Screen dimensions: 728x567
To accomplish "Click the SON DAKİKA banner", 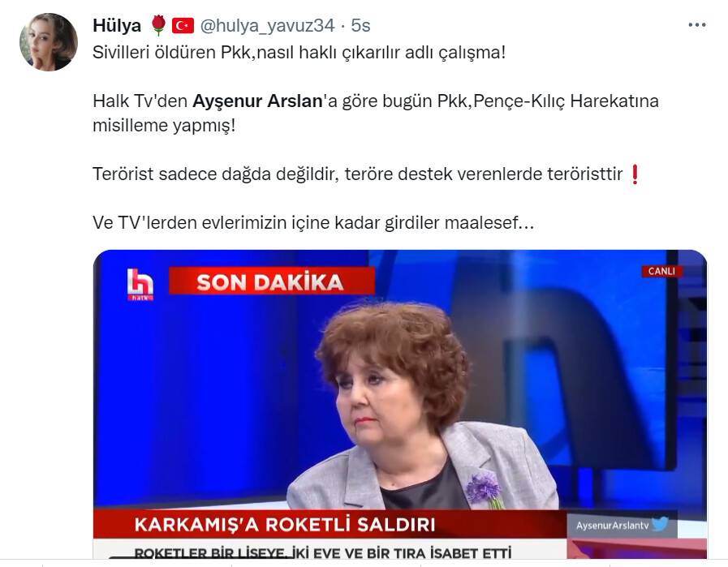I will point(272,281).
